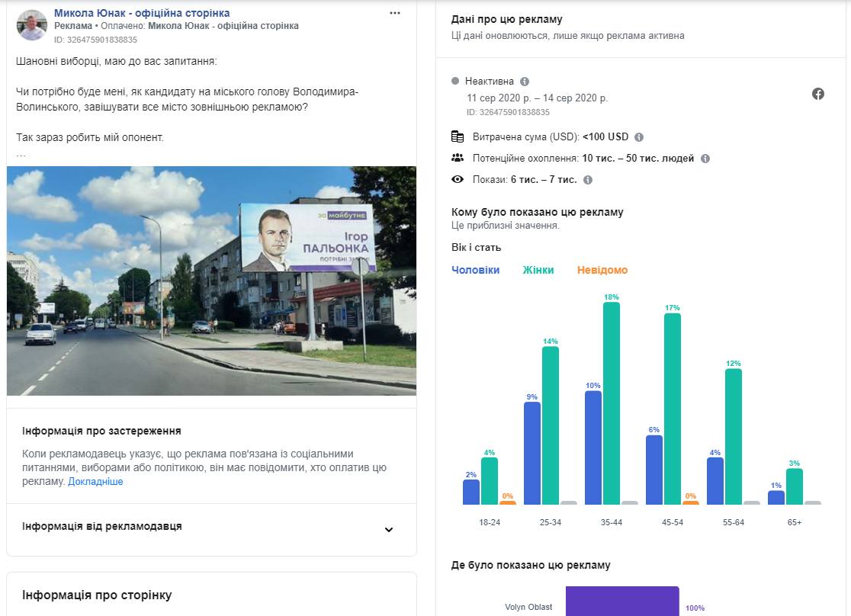
Task: Click info icon beside Витрачена сума
Action: pyautogui.click(x=639, y=137)
